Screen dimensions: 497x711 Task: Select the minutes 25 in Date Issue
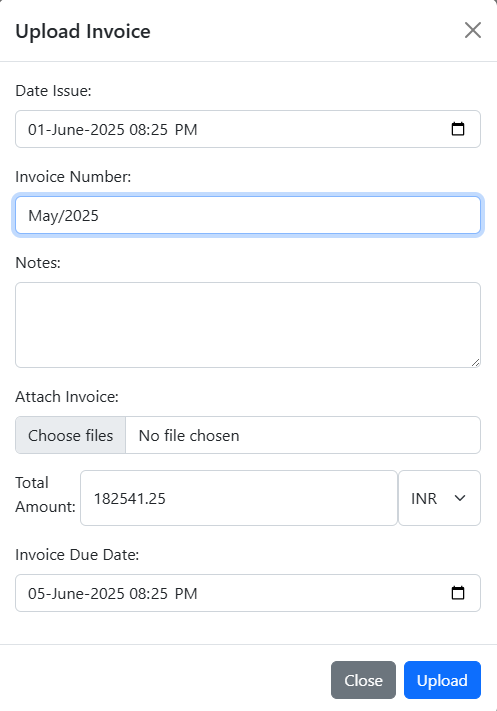(x=159, y=130)
